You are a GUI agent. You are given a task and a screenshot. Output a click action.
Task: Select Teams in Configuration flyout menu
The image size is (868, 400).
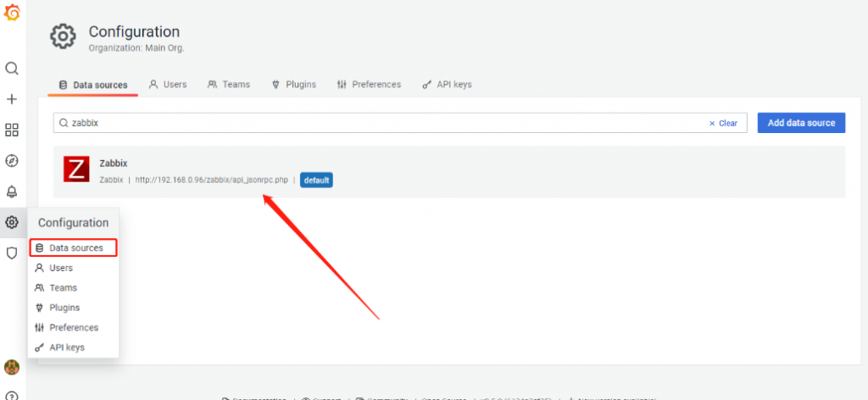(73, 287)
